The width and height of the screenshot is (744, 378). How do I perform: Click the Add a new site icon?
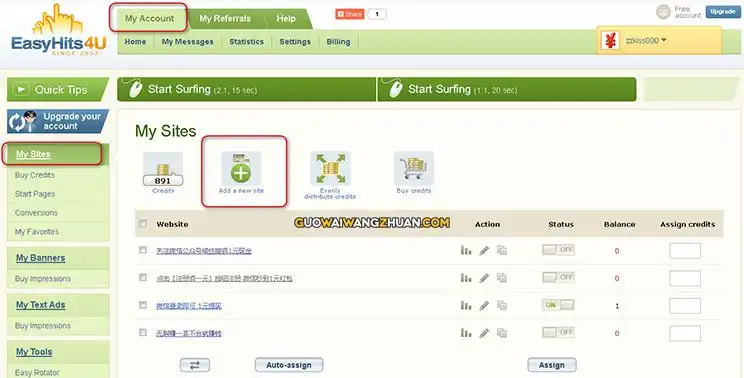[241, 168]
